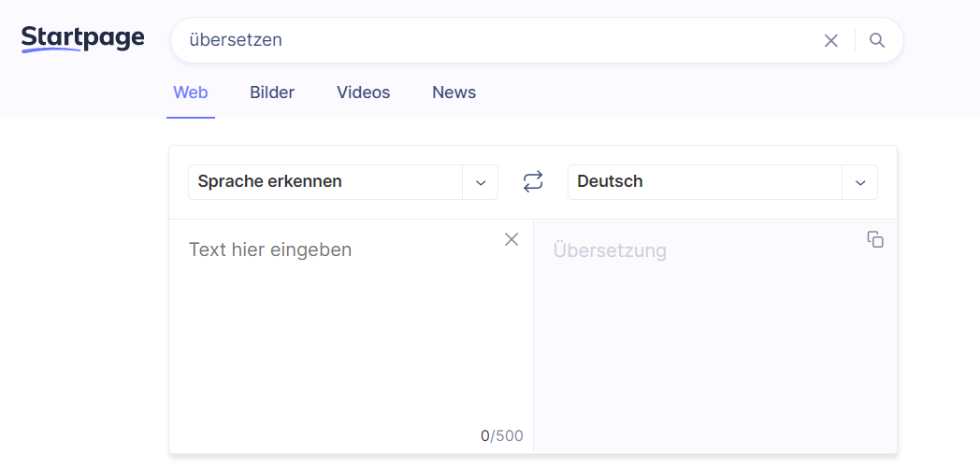Open the Videos tab
The image size is (980, 470).
[x=364, y=93]
